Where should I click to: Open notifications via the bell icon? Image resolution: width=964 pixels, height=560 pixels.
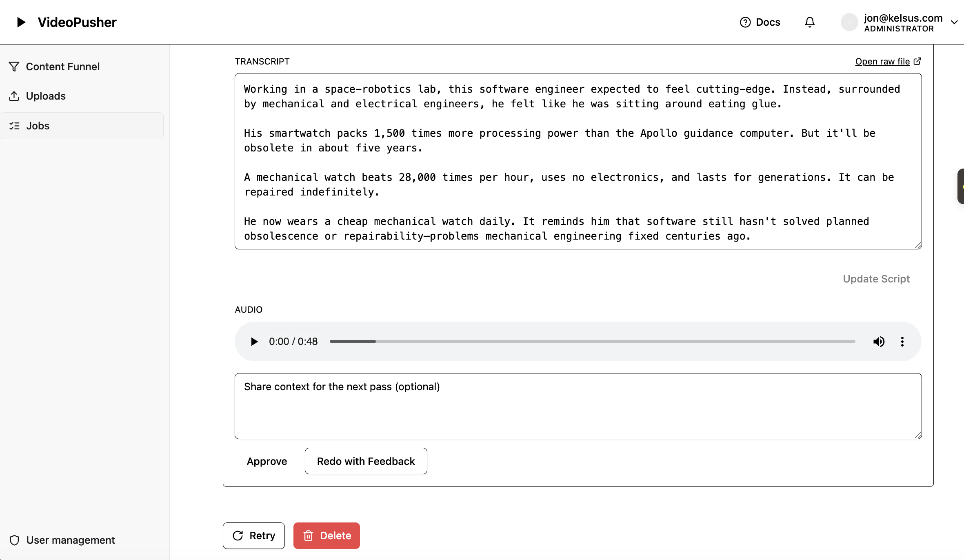point(810,22)
